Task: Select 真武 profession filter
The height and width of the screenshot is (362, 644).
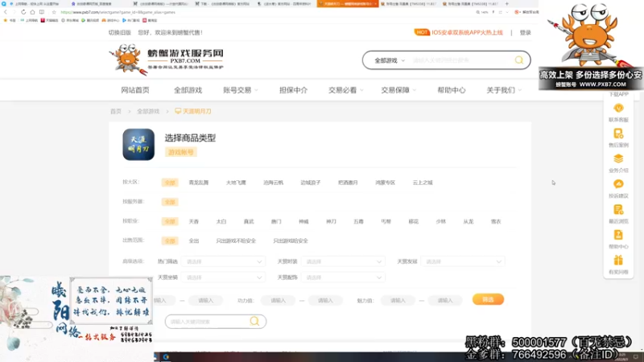Action: [249, 222]
